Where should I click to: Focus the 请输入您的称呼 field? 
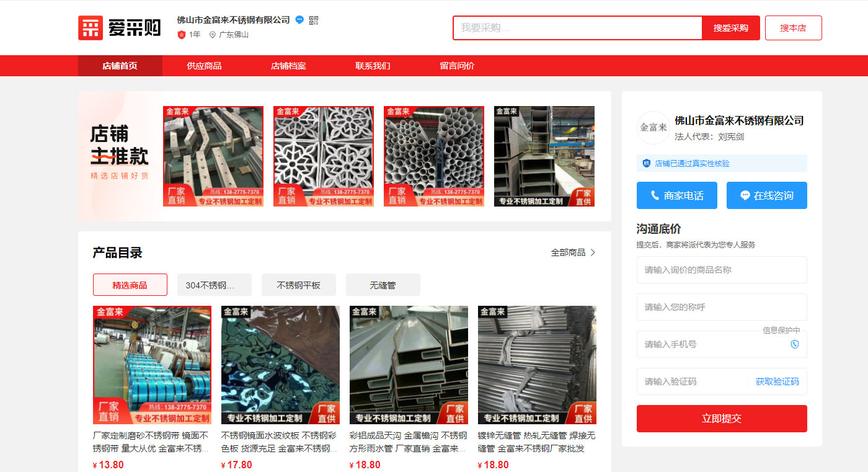(x=722, y=307)
